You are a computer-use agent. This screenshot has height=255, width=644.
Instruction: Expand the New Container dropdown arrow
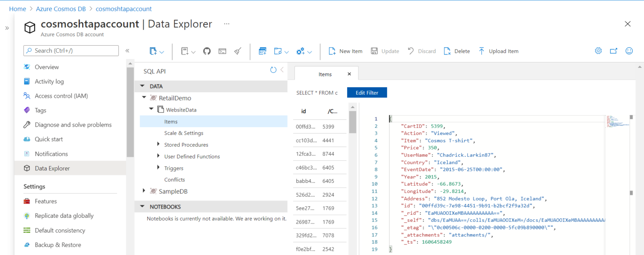[162, 51]
